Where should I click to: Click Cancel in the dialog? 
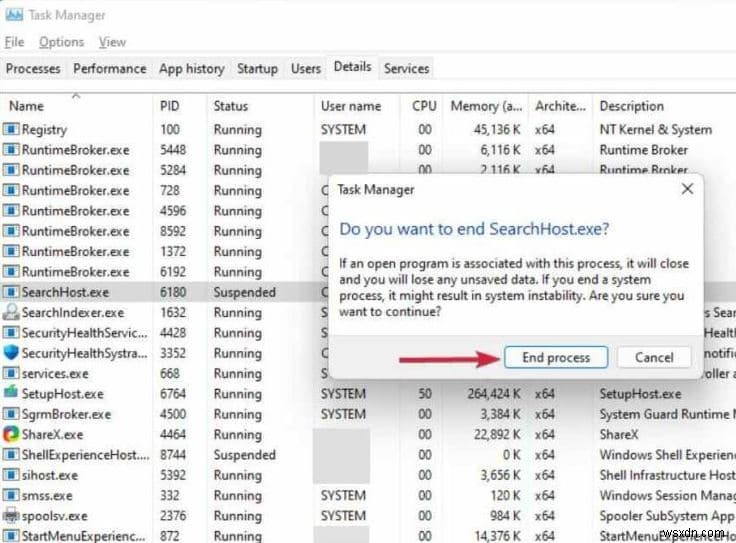tap(654, 357)
